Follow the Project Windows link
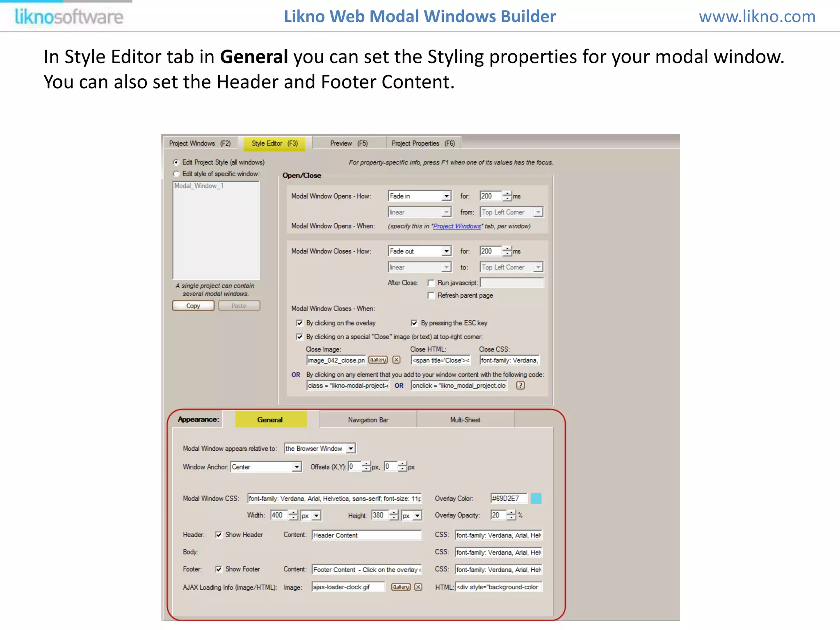Screen dimensions: 840x630 click(457, 226)
